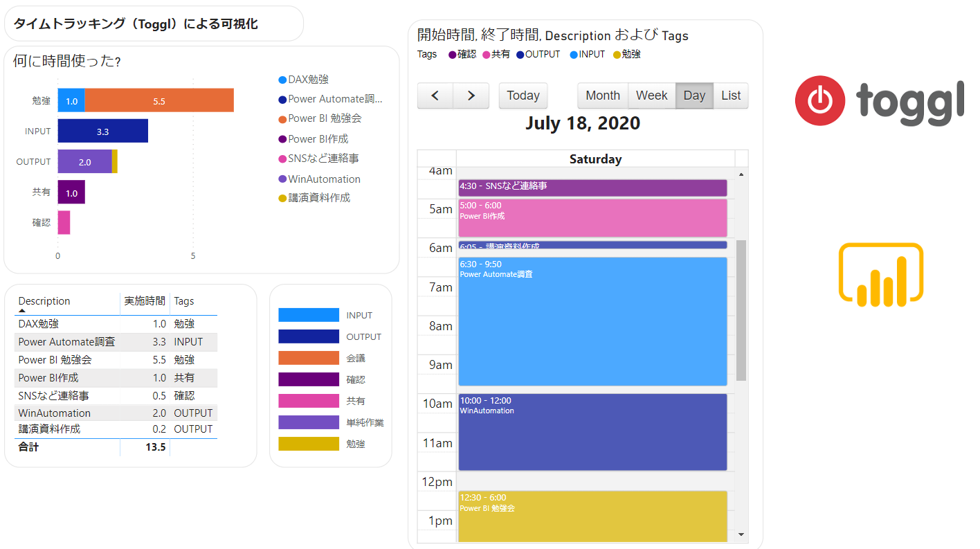Select the Day view tab
The image size is (980, 549).
[x=694, y=96]
